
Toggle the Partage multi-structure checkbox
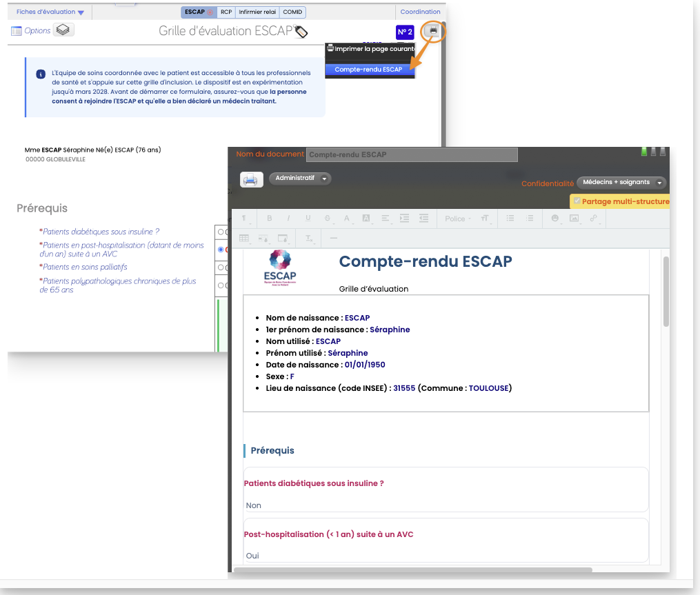pyautogui.click(x=577, y=201)
